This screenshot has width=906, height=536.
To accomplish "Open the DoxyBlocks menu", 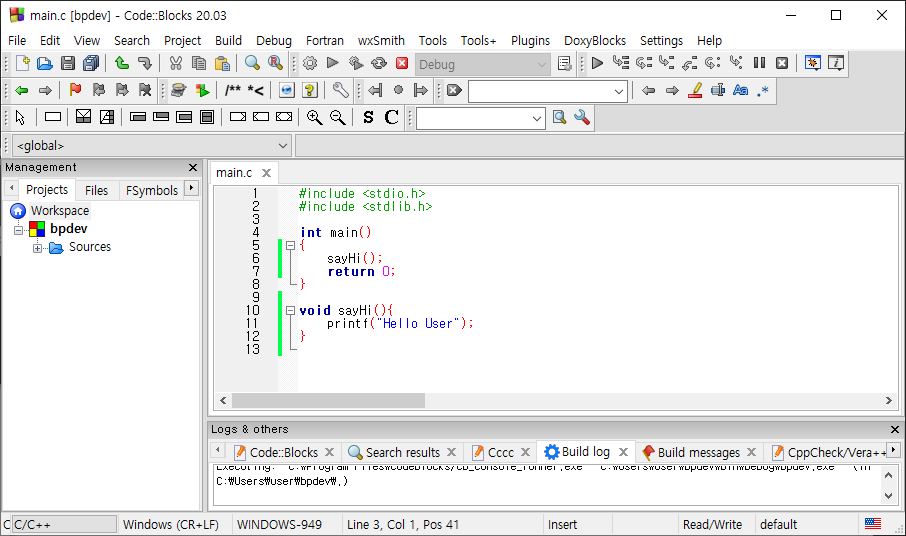I will 595,40.
